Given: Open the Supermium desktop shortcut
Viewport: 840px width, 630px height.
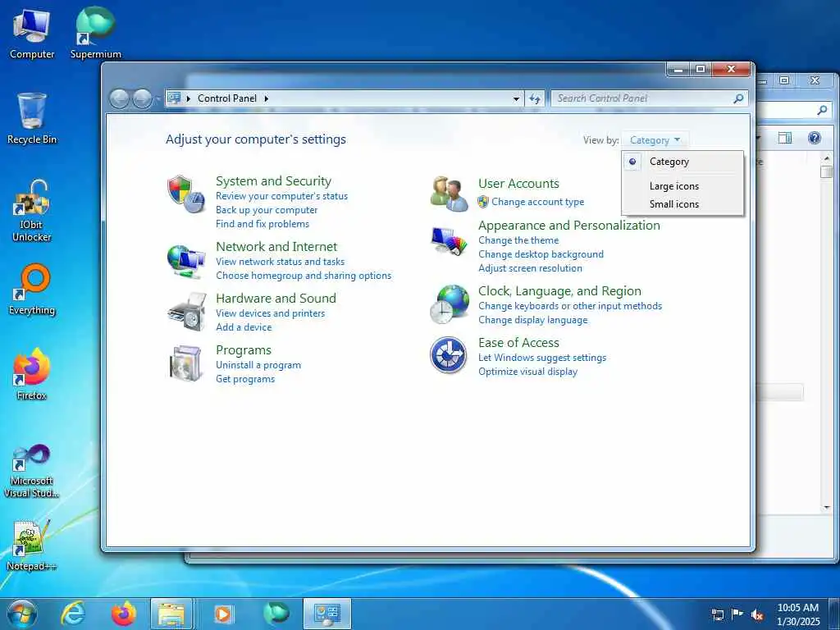Looking at the screenshot, I should click(95, 34).
